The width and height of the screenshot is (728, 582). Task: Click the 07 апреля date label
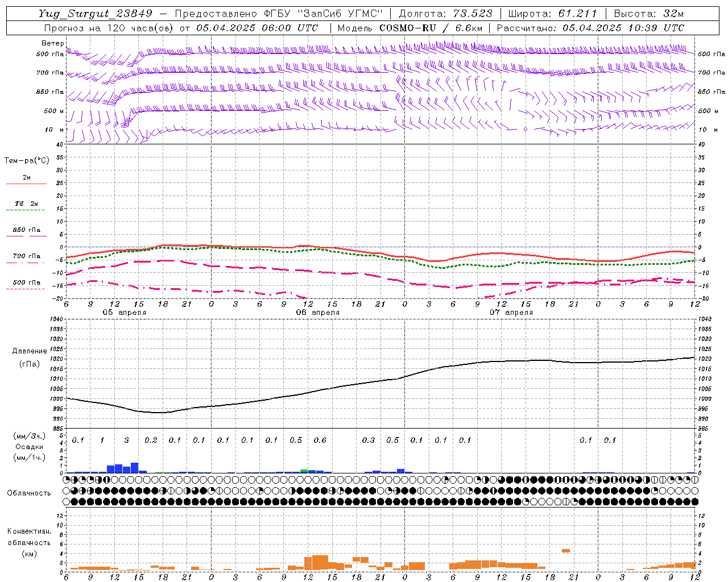(511, 313)
